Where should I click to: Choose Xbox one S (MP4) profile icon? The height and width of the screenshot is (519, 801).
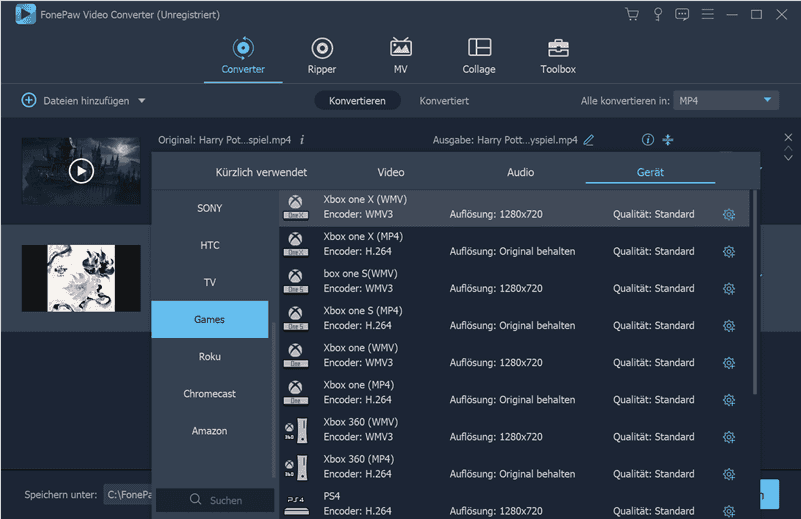296,318
